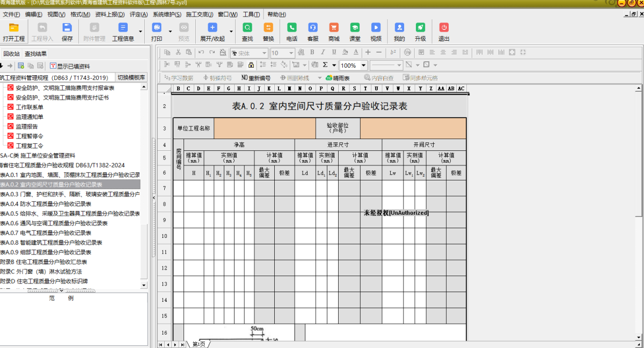Save the project with the 保存 icon
The image size is (644, 348).
coord(67,32)
